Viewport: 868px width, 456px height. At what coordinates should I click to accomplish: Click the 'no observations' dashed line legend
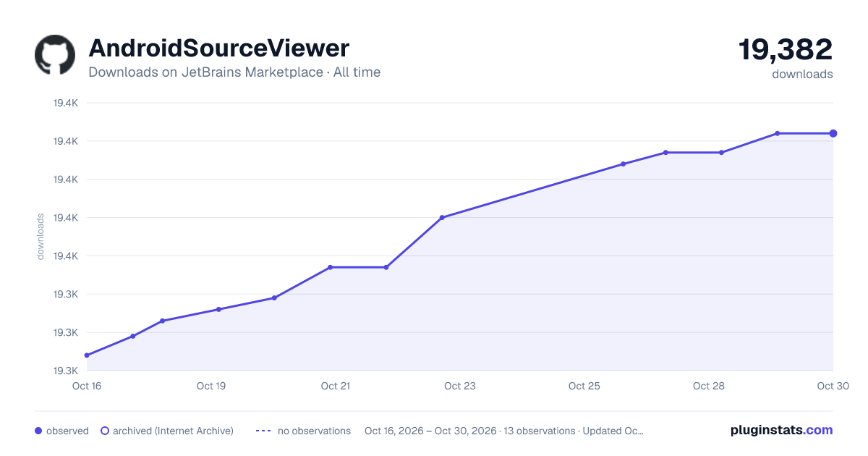264,431
